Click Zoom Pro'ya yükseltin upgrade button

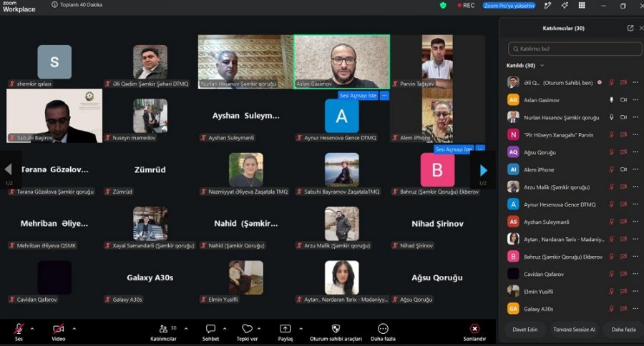[x=509, y=6]
